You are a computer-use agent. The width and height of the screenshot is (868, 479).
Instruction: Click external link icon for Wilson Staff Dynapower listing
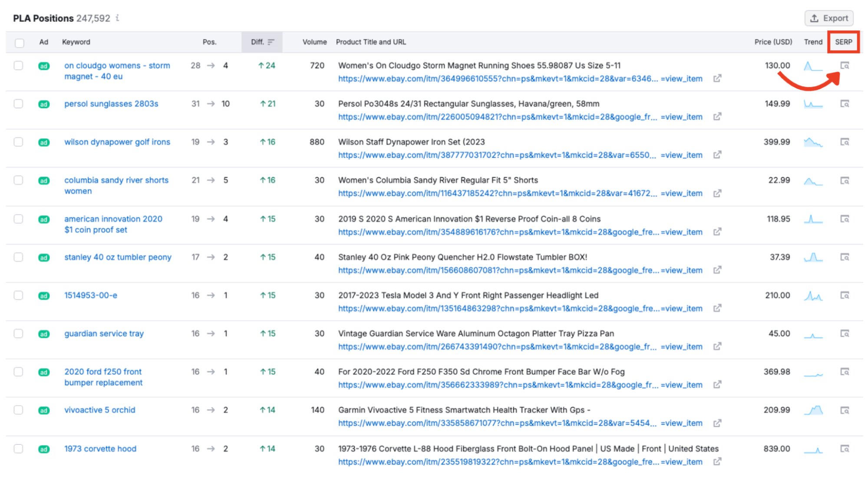[718, 155]
